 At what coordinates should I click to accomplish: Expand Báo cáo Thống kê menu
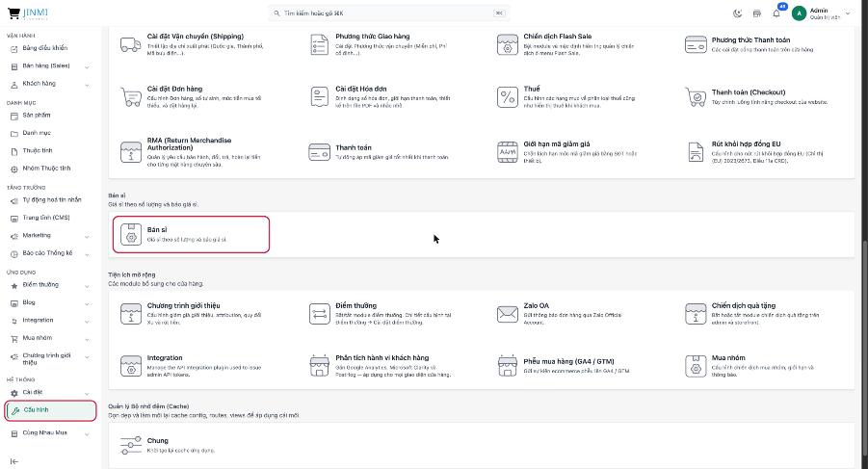click(87, 254)
